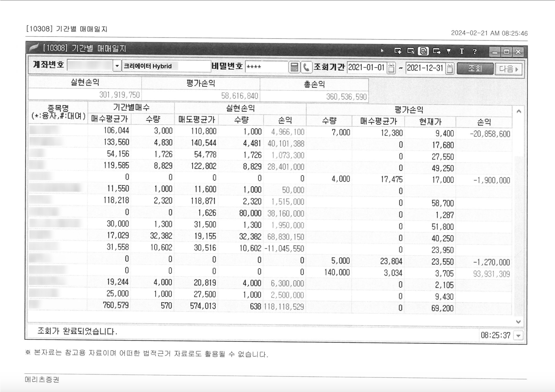
Task: Open calendar picker for start date 2021-01-01
Action: pos(391,68)
